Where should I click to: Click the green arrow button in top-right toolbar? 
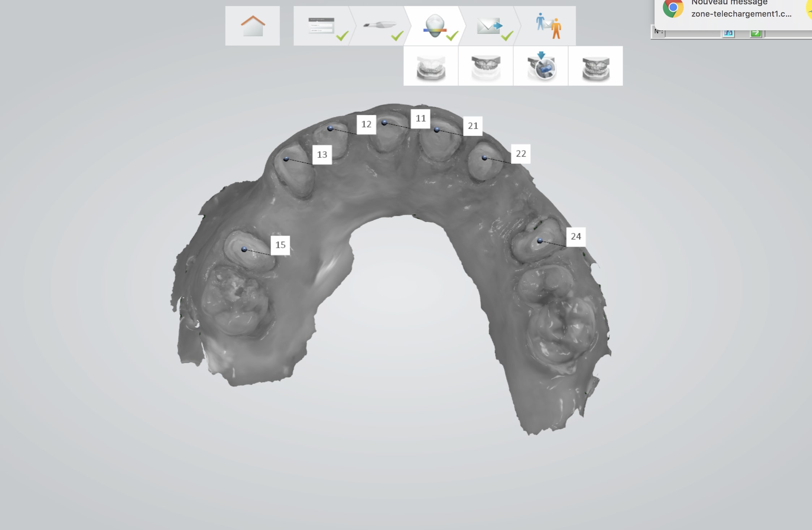[x=755, y=33]
